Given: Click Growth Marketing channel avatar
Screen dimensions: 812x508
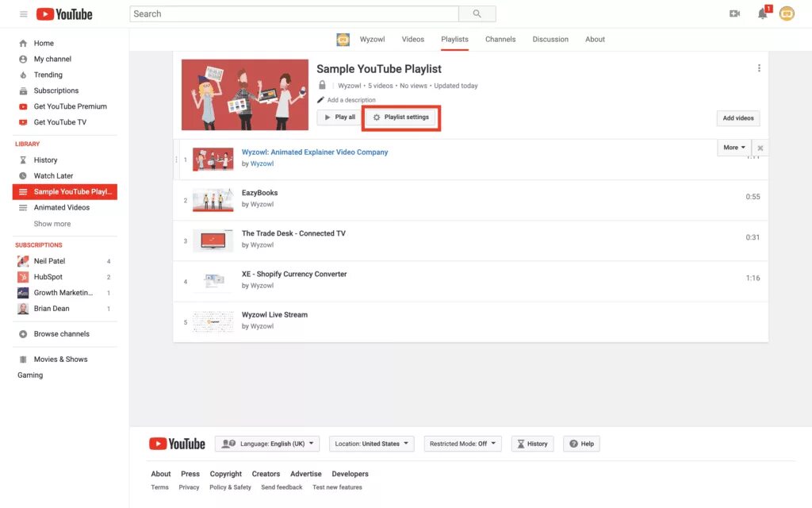Looking at the screenshot, I should point(23,292).
